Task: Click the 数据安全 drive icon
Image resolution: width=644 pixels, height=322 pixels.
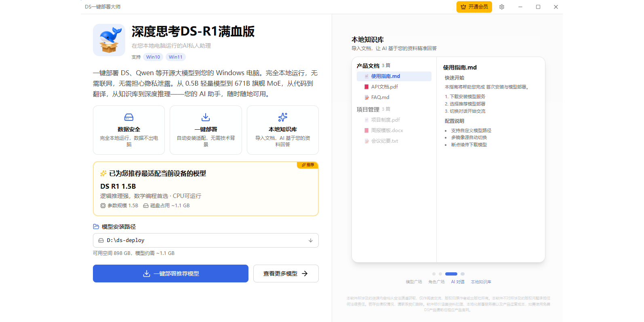Action: (x=129, y=117)
